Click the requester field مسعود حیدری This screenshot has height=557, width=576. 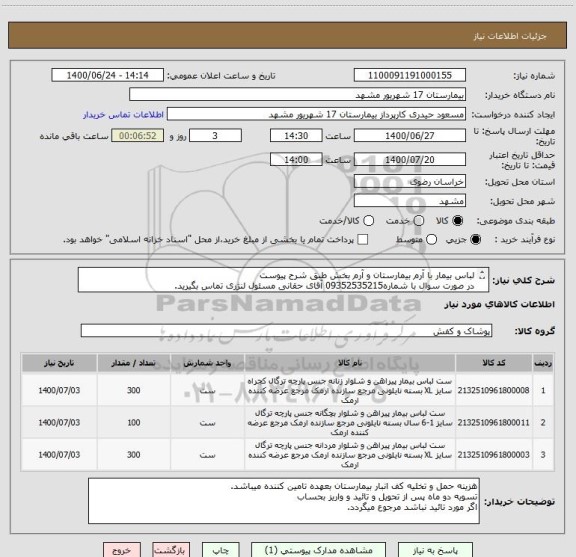(x=316, y=114)
